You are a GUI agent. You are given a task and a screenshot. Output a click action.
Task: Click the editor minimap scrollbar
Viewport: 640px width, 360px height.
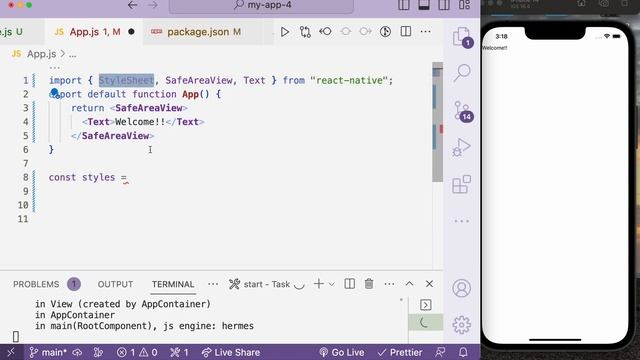click(x=438, y=122)
